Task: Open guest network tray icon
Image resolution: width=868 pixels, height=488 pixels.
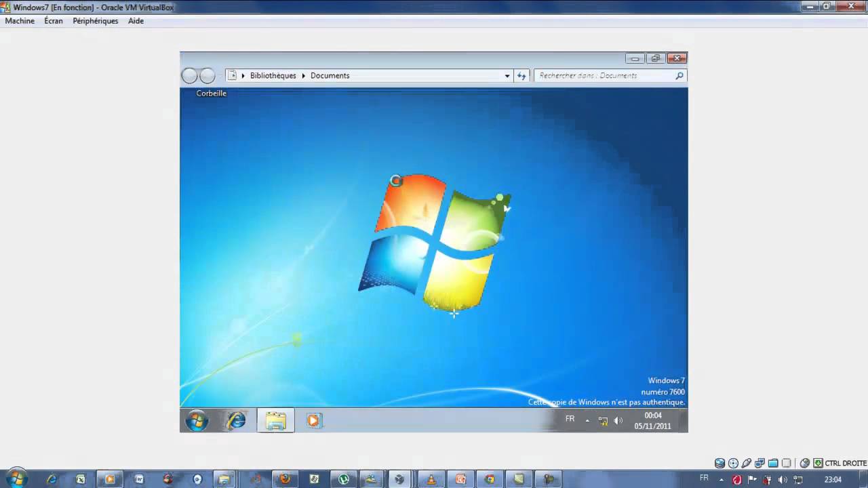Action: [x=603, y=421]
